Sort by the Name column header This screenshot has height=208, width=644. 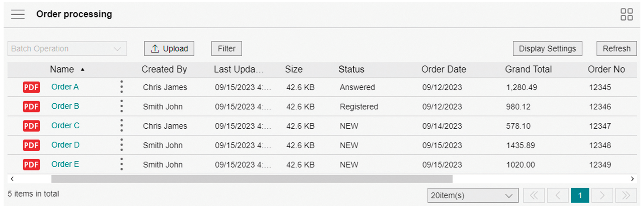(x=62, y=69)
